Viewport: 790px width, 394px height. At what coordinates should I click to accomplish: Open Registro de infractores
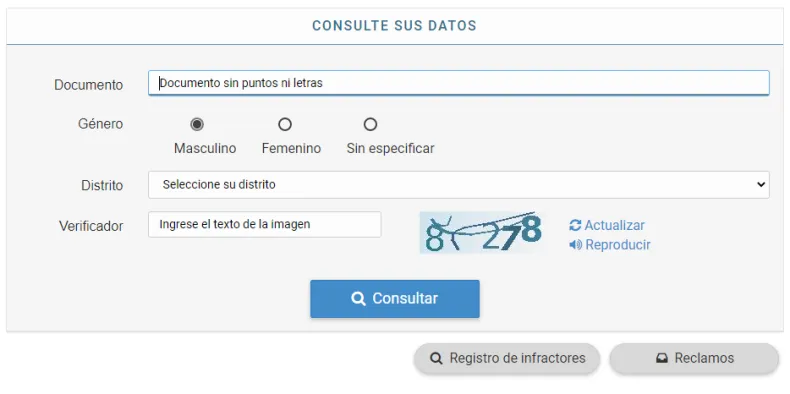[507, 358]
